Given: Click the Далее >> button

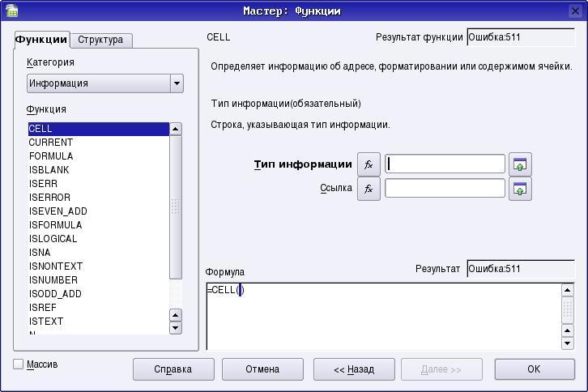Looking at the screenshot, I should point(441,369).
